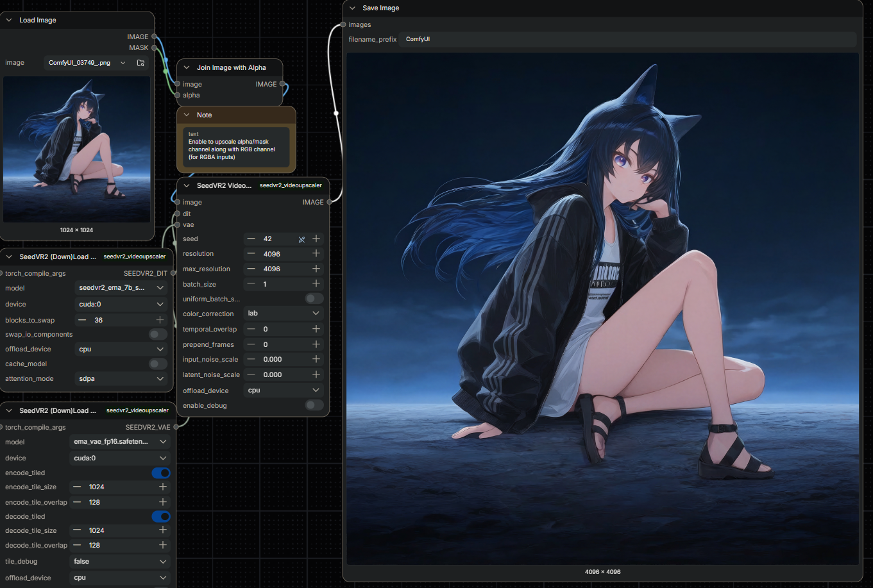873x588 pixels.
Task: Click the Join Image with Alpha title
Action: coord(231,67)
